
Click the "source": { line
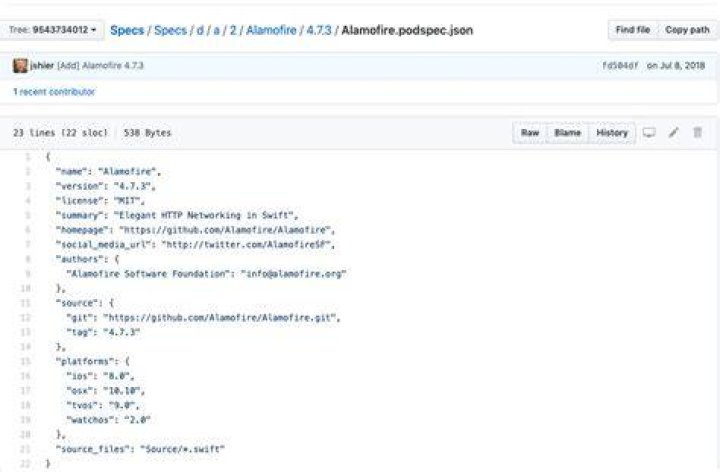pos(85,303)
